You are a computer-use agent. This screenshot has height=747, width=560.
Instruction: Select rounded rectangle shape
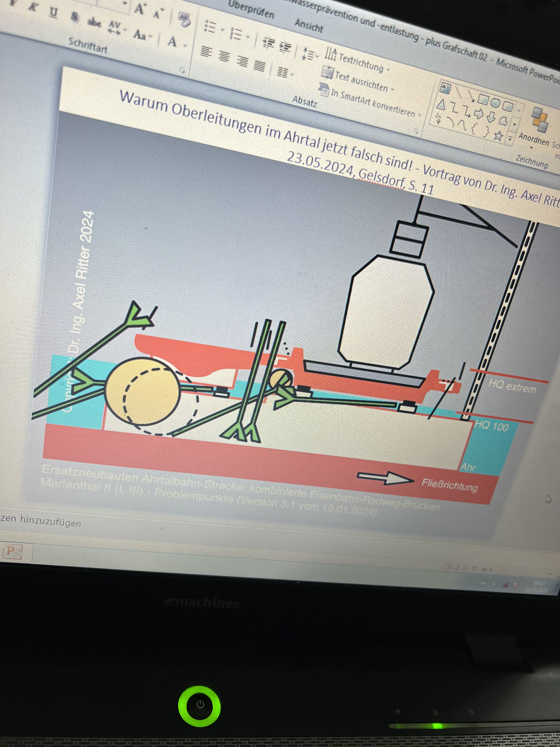click(507, 106)
